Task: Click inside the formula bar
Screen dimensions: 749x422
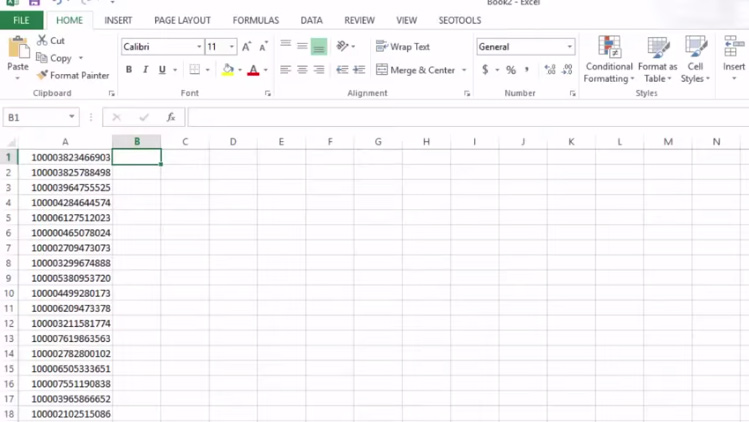Action: (x=468, y=117)
